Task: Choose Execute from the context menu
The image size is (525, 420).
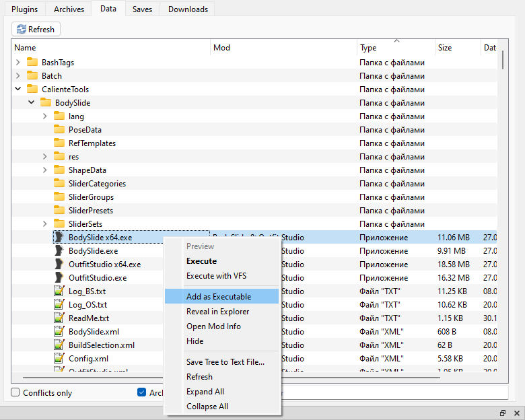Action: click(x=222, y=261)
